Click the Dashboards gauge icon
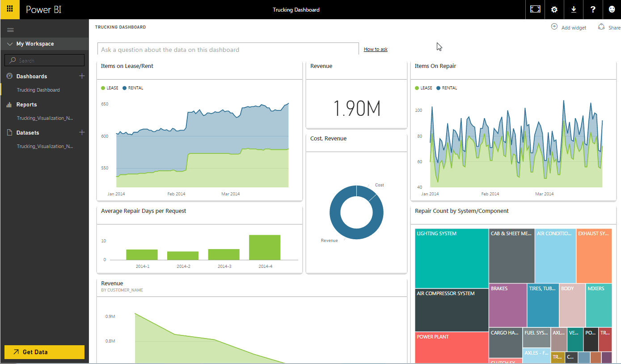This screenshot has width=621, height=364. click(9, 76)
